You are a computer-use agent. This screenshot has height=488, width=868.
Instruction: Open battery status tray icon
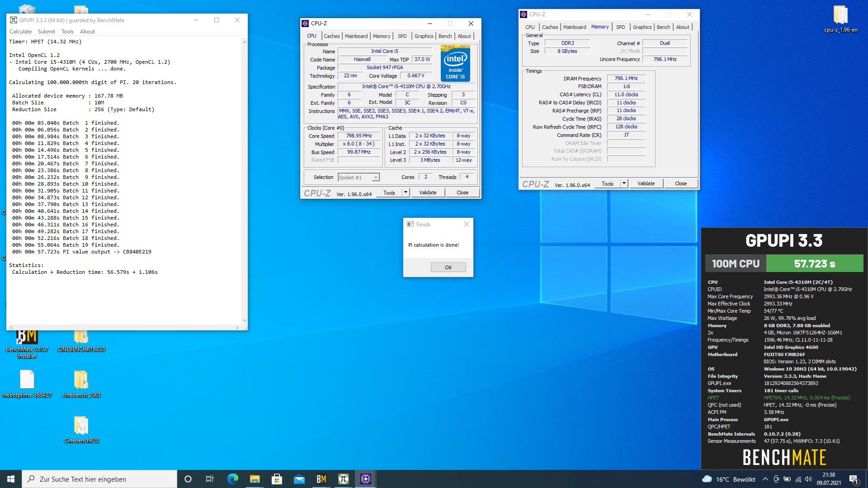787,479
